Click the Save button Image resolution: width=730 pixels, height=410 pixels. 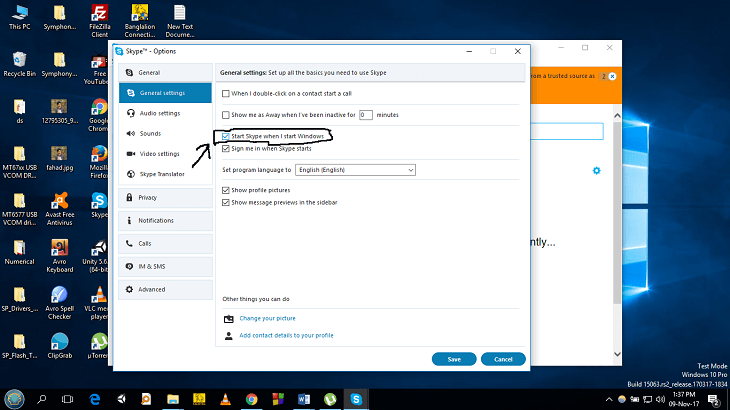454,359
